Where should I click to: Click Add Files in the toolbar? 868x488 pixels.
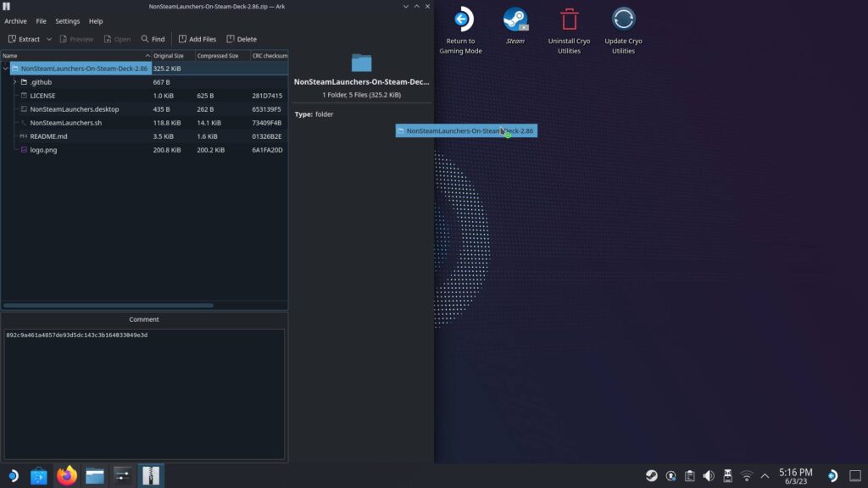[x=197, y=39]
